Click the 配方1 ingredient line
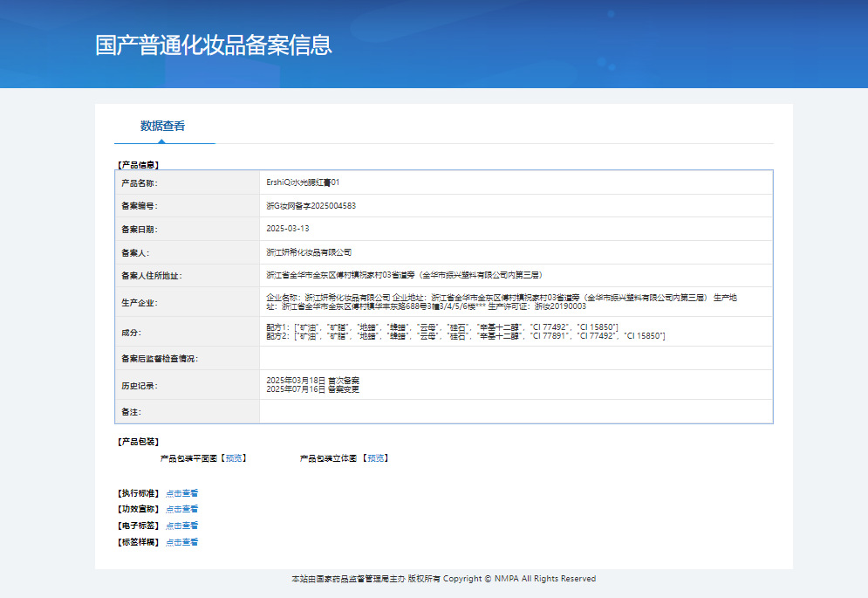Screen dimensions: 868x598 442,327
